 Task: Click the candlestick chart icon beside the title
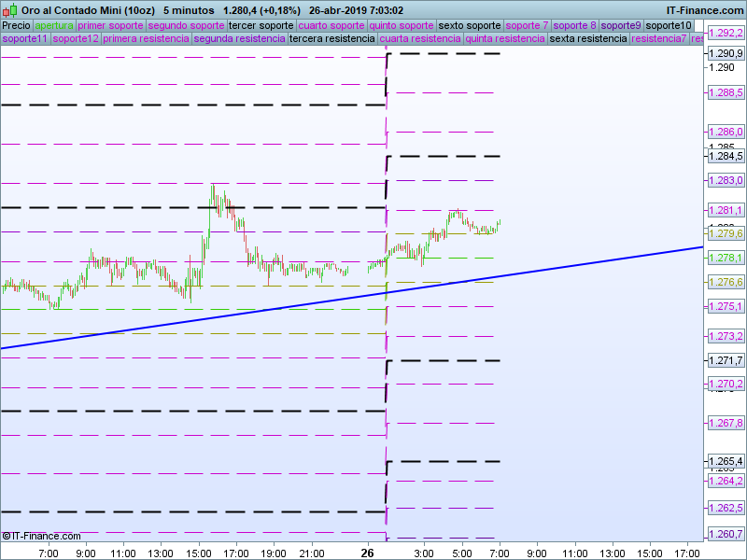coord(10,10)
